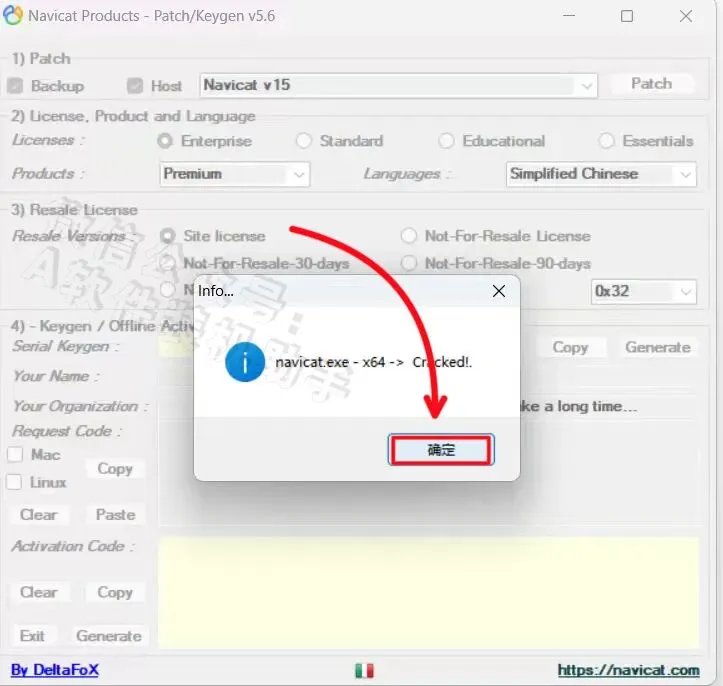Viewport: 723px width, 686px height.
Task: Click the 'Info...' dialog title text
Action: 215,291
